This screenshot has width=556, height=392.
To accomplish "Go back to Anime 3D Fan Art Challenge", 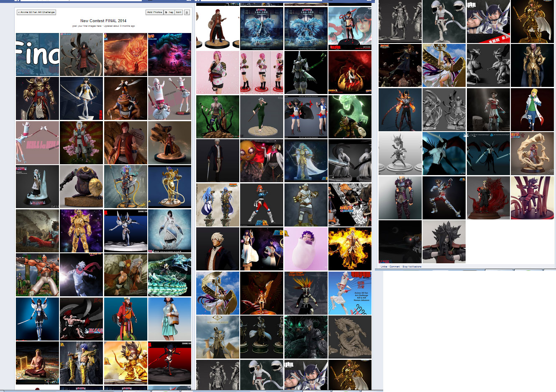I will (36, 12).
